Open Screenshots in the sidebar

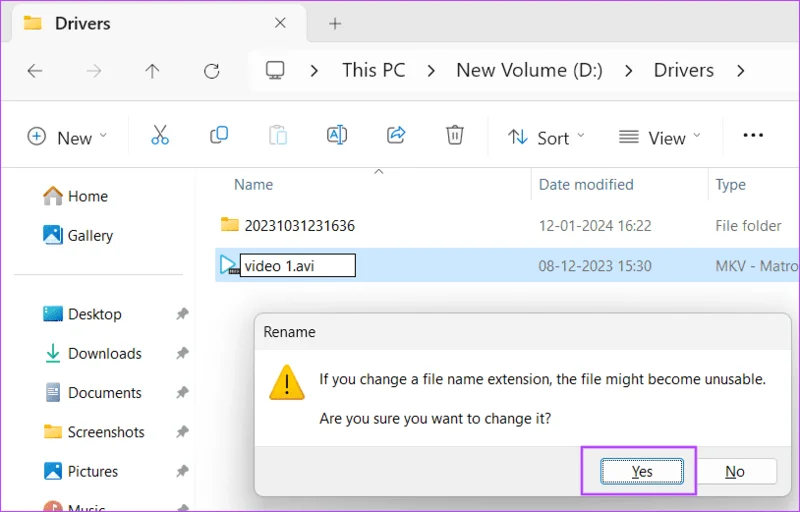94,431
